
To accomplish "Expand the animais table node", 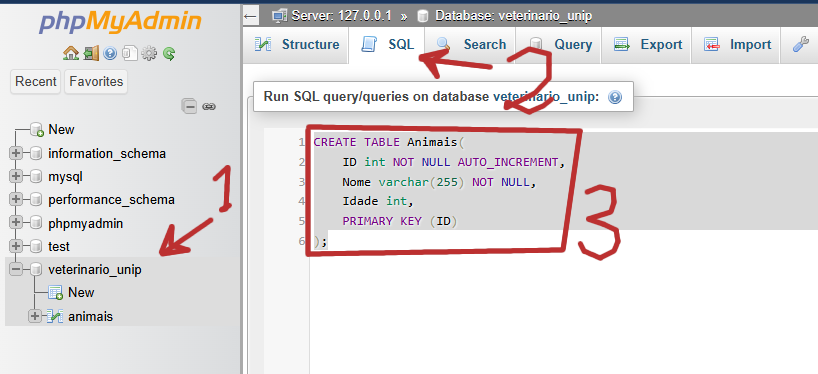I will pyautogui.click(x=35, y=316).
